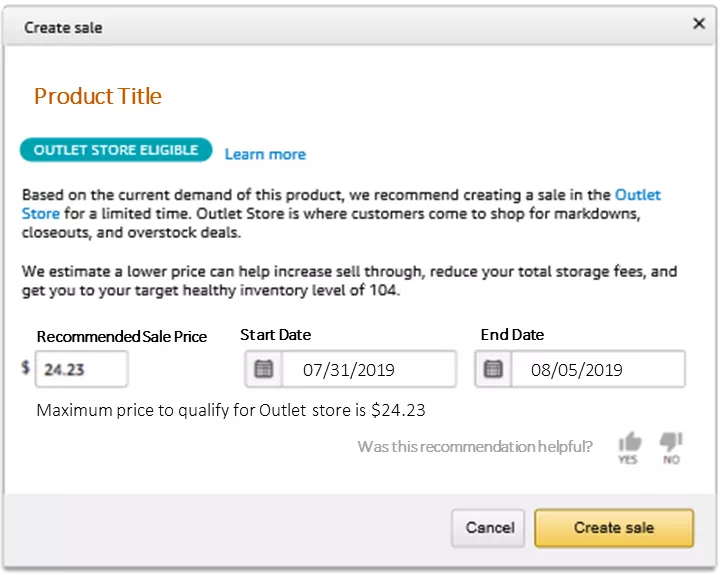Open the Start Date calendar icon
This screenshot has height=575, width=725.
263,369
